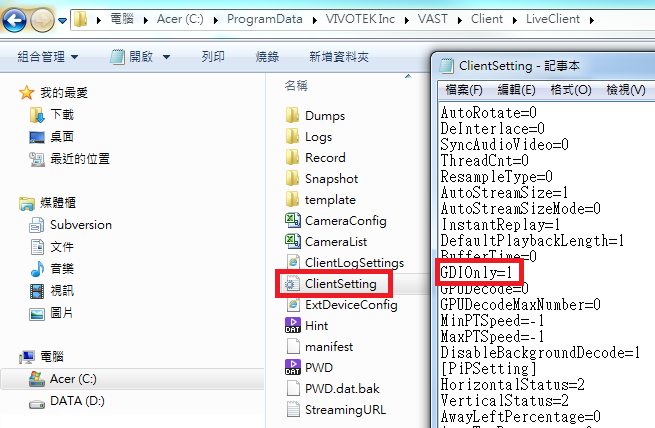Click the 名稱 column header
The image size is (655, 428).
point(296,85)
